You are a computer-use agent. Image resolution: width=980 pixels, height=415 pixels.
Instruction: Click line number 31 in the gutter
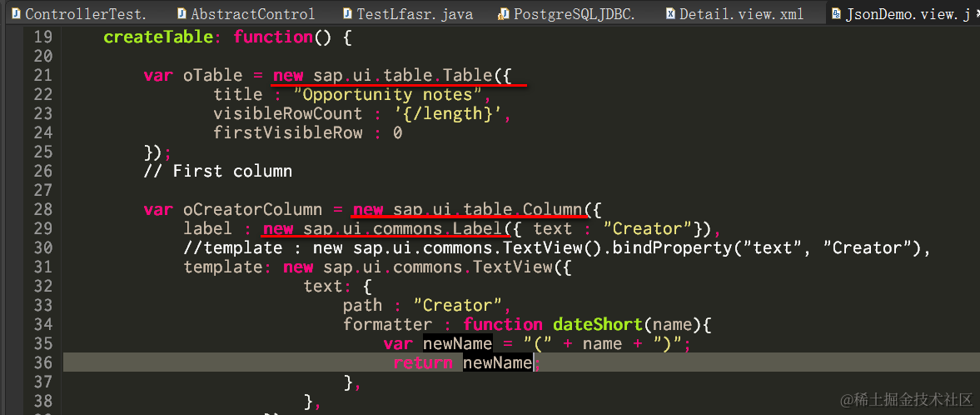pos(42,267)
